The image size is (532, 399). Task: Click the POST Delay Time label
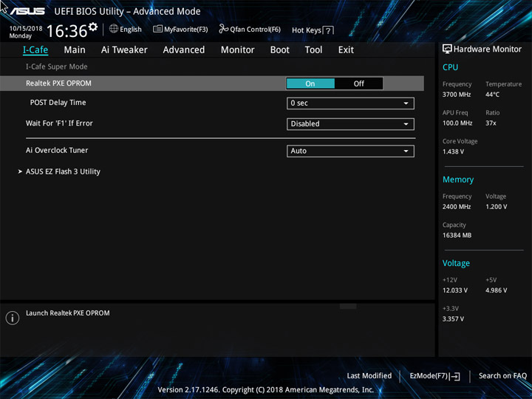(x=58, y=103)
